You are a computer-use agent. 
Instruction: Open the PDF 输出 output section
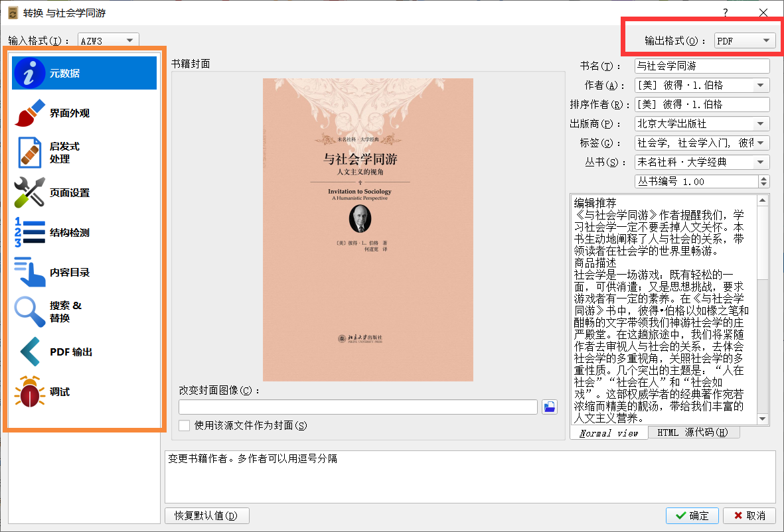point(84,352)
